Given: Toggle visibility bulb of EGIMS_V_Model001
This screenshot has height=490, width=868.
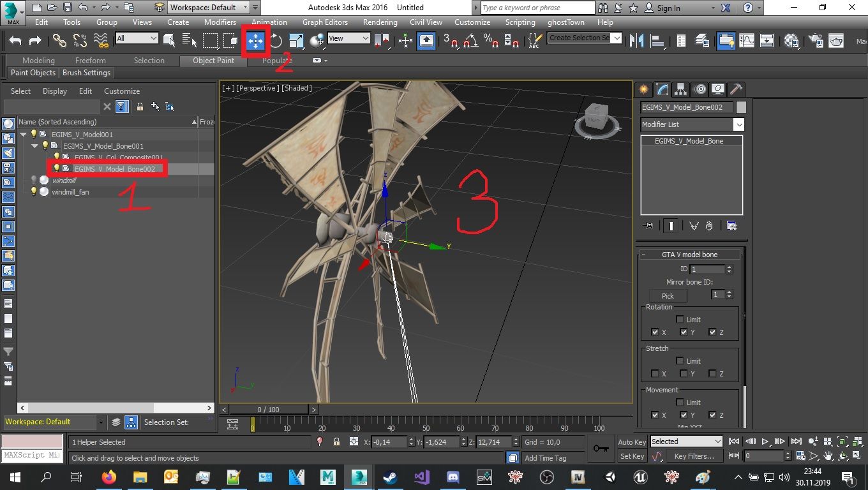Looking at the screenshot, I should [x=34, y=134].
